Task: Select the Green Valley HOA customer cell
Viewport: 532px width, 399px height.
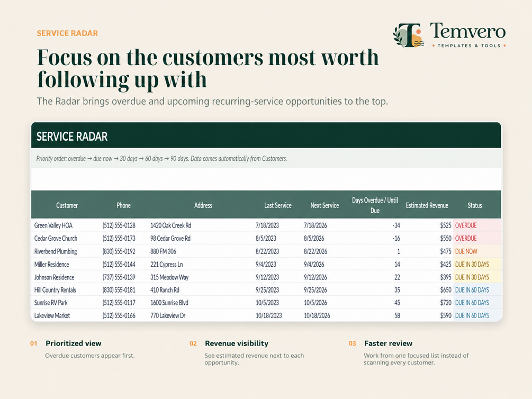Action: point(53,225)
